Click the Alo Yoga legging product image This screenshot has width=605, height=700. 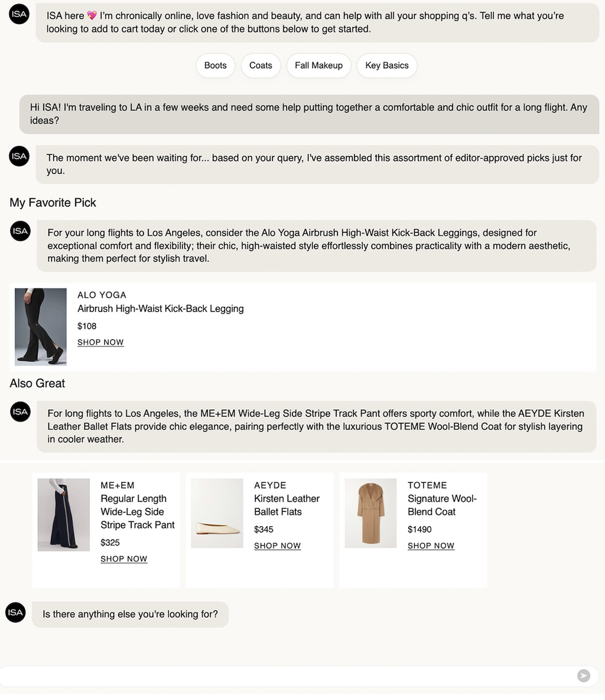40,326
